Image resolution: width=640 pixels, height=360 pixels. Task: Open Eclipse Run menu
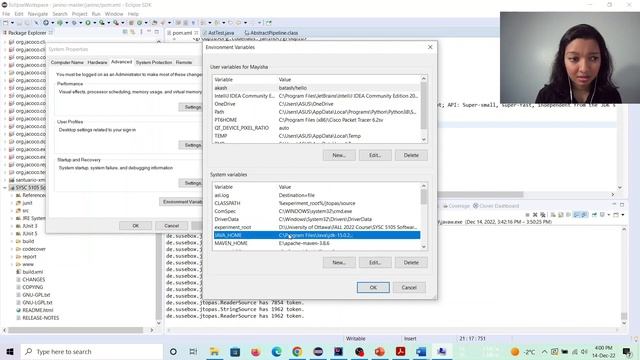click(96, 14)
